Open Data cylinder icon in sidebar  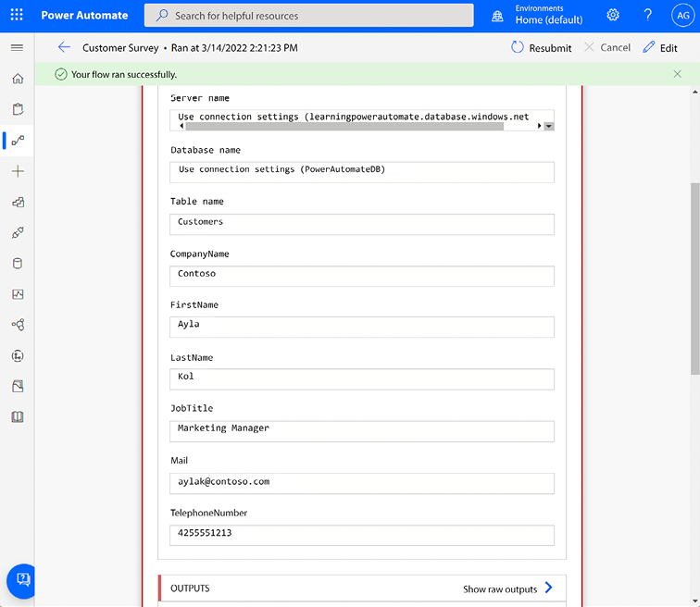pyautogui.click(x=18, y=264)
